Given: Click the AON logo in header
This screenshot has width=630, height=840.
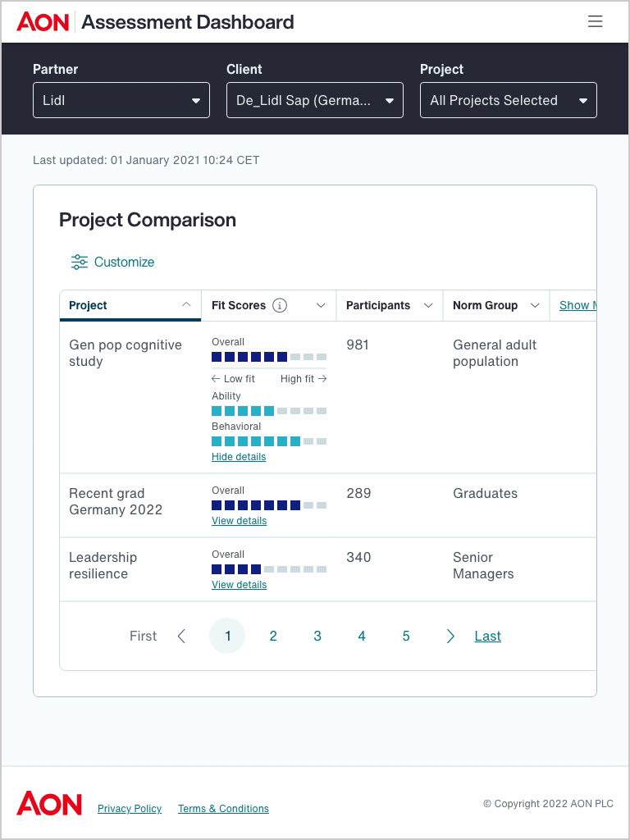Looking at the screenshot, I should [x=43, y=22].
